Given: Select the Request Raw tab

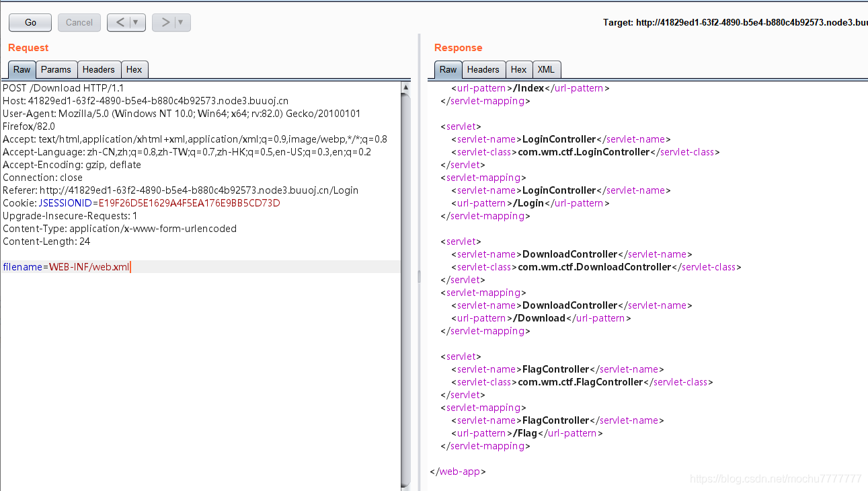Looking at the screenshot, I should point(22,69).
